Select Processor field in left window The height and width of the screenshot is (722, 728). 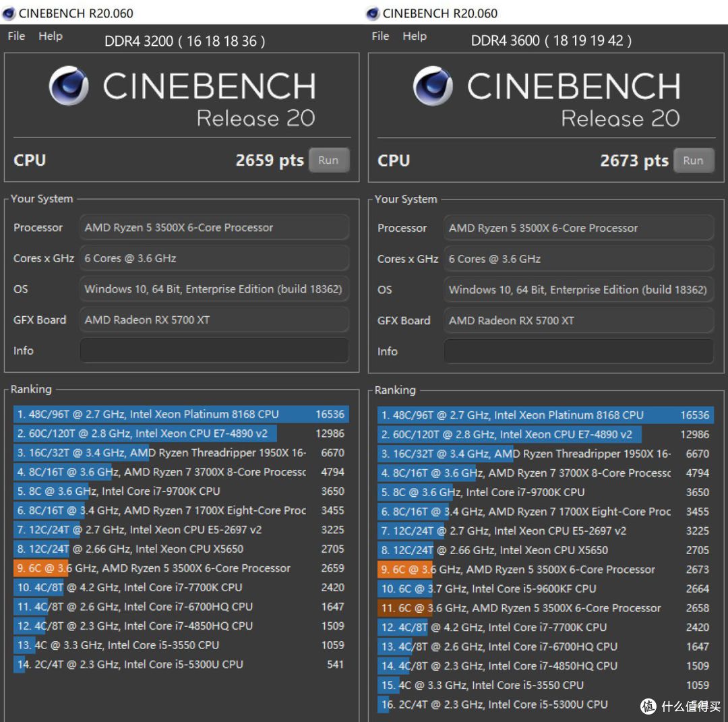[214, 227]
